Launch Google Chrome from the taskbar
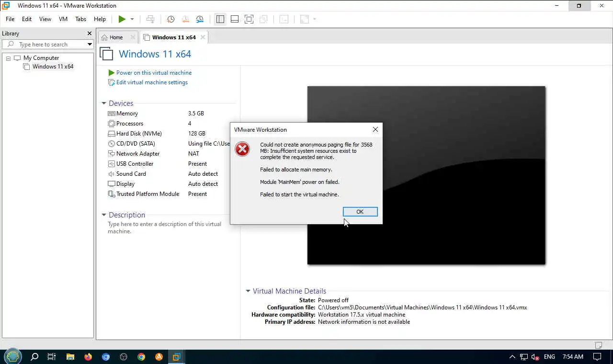Viewport: 613px width, 364px height. pos(141,357)
